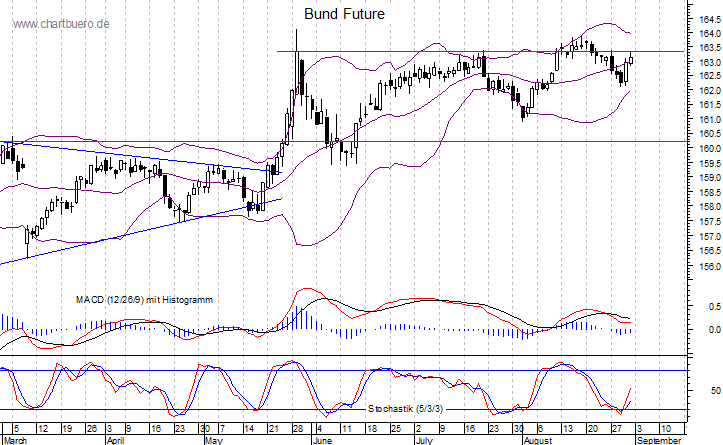Image resolution: width=723 pixels, height=445 pixels.
Task: Select the "MACD (12/26/9) mit Histogramm" label
Action: click(x=144, y=300)
